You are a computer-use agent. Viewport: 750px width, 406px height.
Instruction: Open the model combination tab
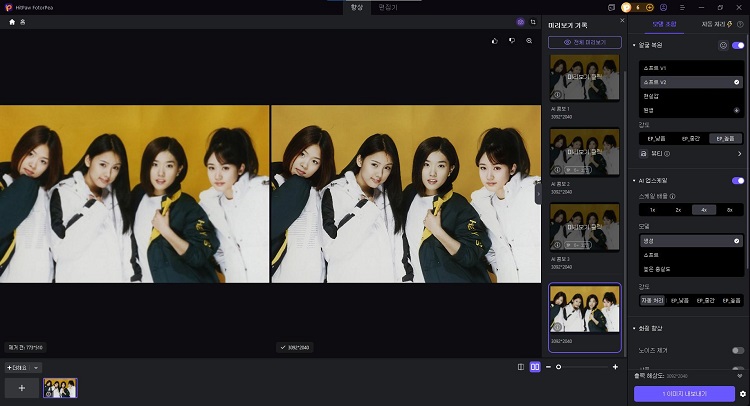click(x=664, y=24)
